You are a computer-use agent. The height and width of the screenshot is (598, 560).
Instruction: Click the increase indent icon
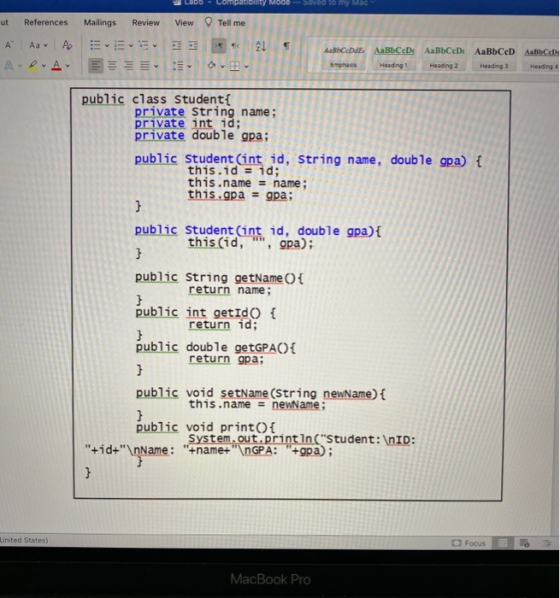(x=193, y=46)
